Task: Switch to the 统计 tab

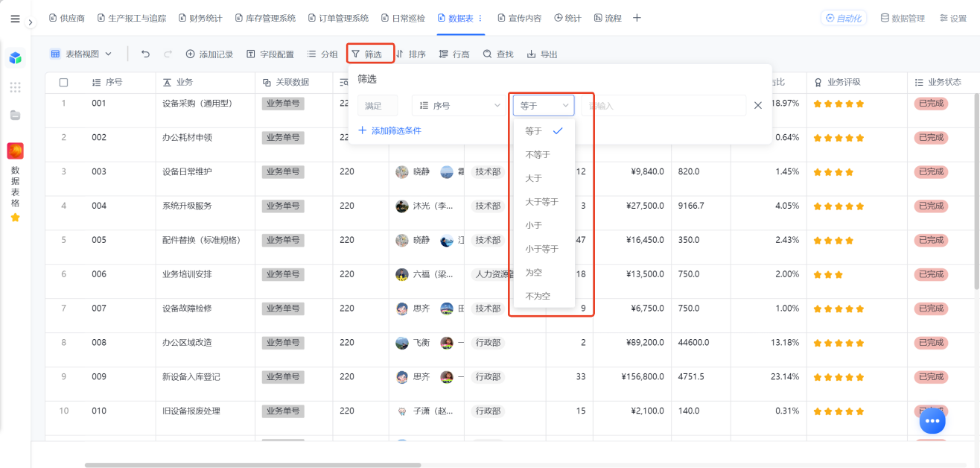Action: click(x=567, y=18)
